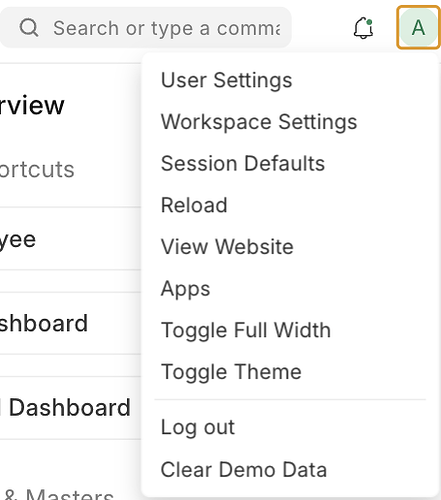This screenshot has width=441, height=500.
Task: Click the '& Masters' section heading
Action: [59, 494]
